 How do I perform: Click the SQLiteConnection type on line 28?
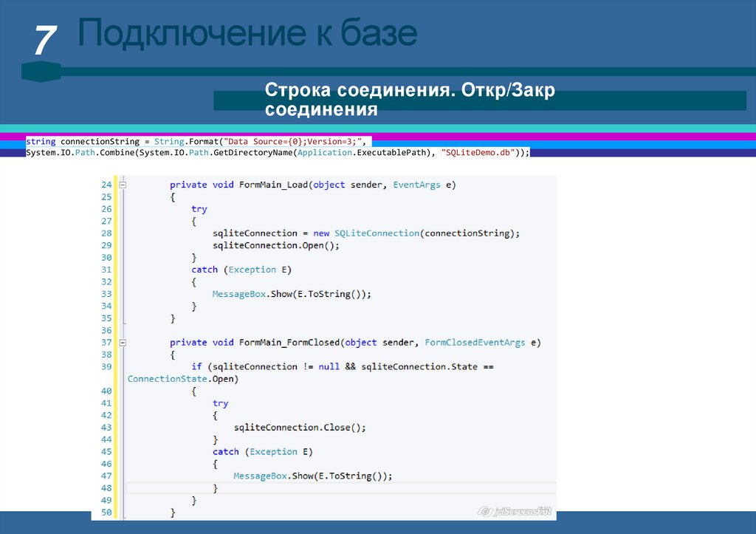(376, 233)
